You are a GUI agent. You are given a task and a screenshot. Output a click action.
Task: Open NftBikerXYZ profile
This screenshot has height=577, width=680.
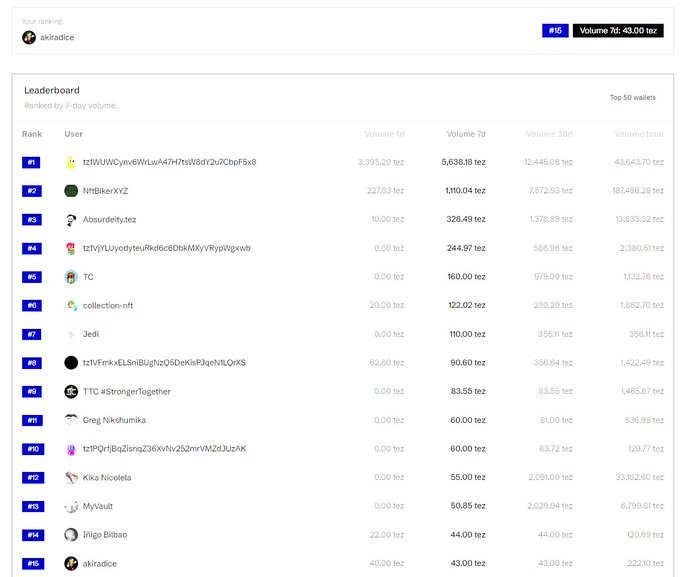[105, 191]
